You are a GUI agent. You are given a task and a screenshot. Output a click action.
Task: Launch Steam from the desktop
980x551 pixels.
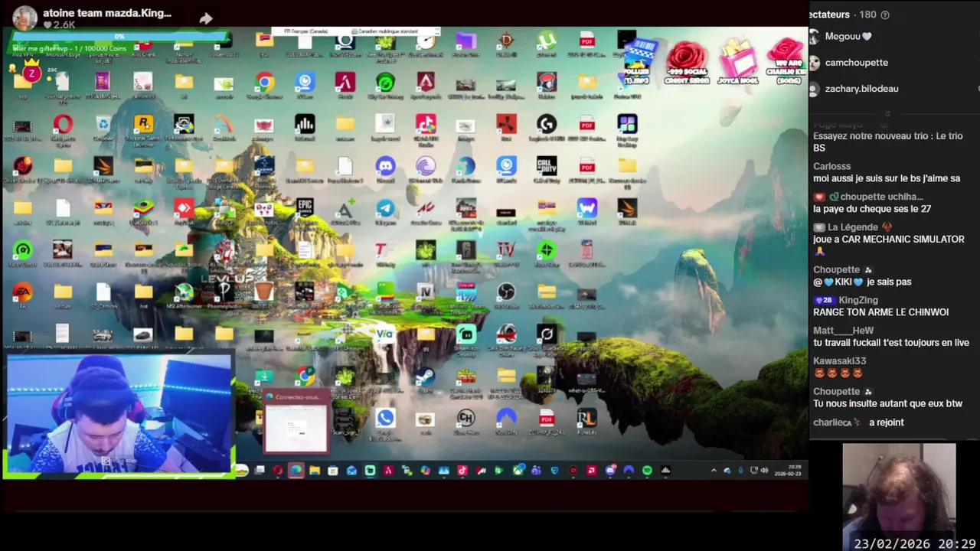click(x=426, y=376)
